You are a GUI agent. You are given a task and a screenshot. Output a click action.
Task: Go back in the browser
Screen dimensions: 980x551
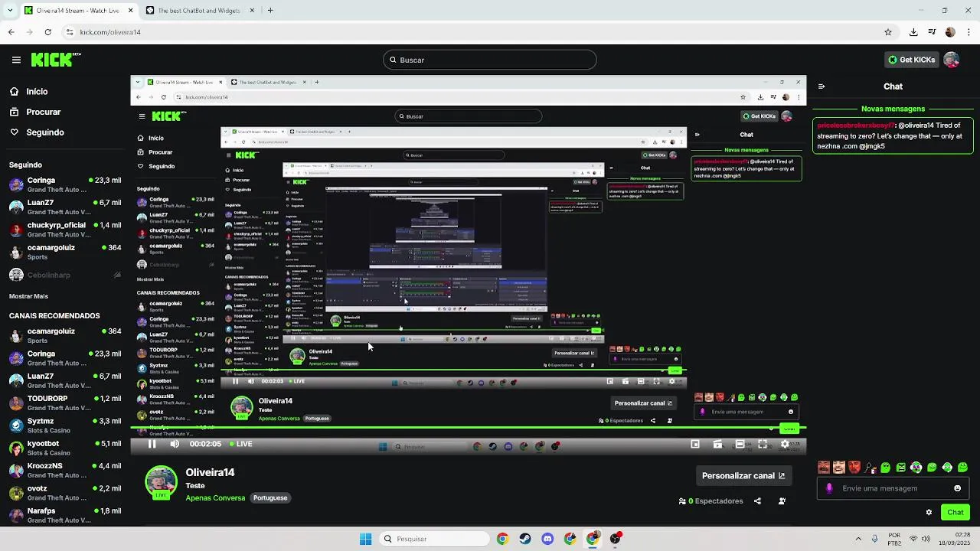click(x=11, y=32)
